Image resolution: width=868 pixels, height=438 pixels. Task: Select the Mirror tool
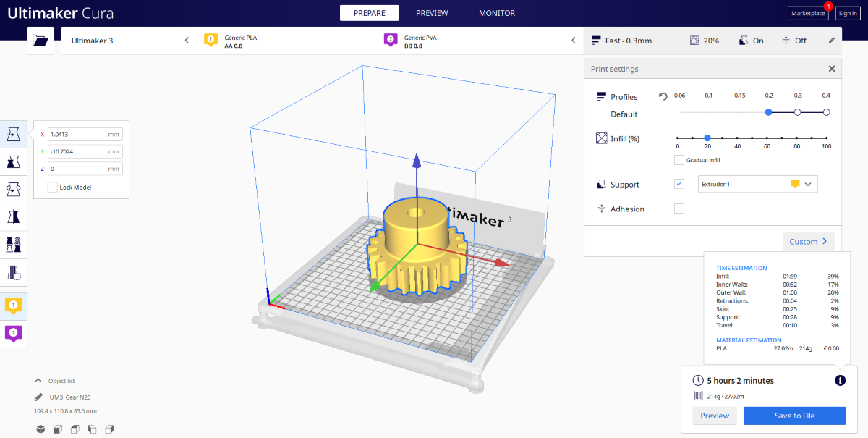(x=14, y=216)
